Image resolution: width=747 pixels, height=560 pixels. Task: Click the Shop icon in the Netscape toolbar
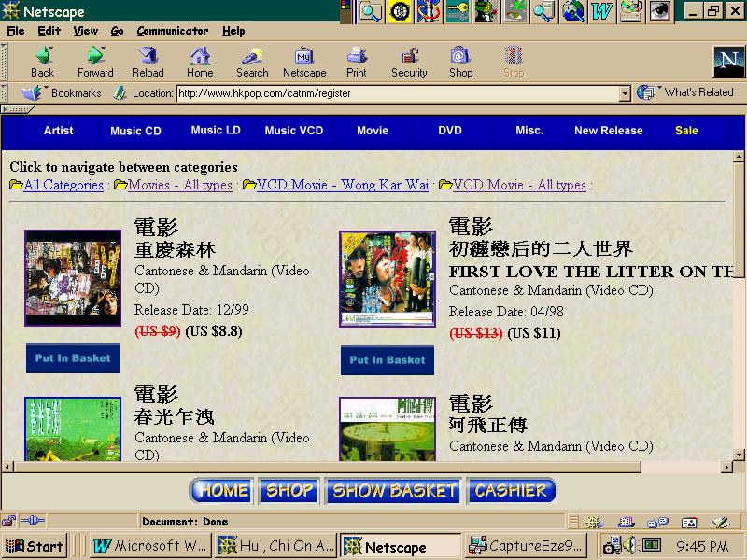click(x=460, y=62)
